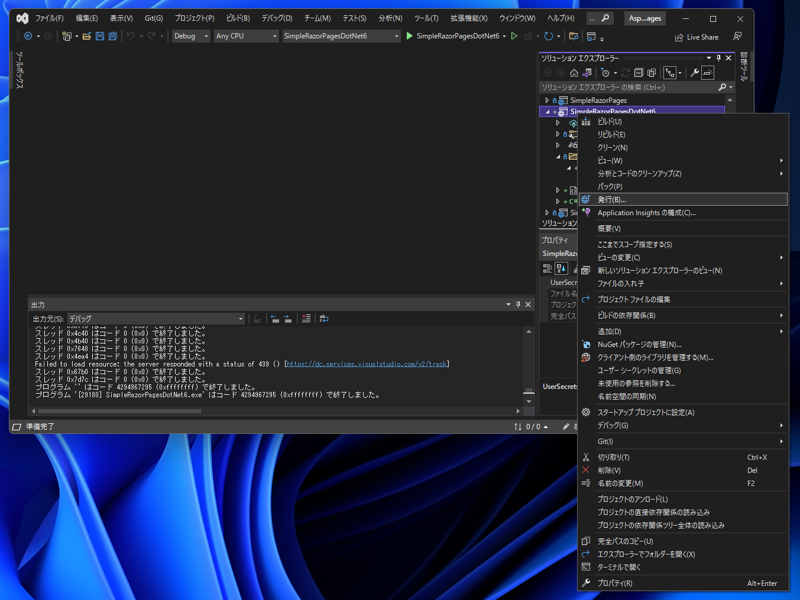Viewport: 800px width, 600px height.
Task: Select 発行(B)... in context menu
Action: (x=683, y=199)
